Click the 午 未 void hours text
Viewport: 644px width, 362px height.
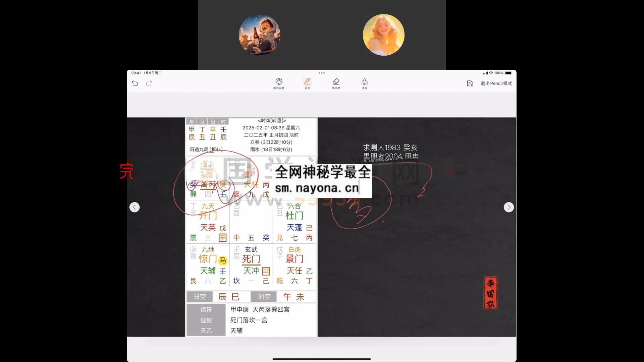pyautogui.click(x=294, y=297)
